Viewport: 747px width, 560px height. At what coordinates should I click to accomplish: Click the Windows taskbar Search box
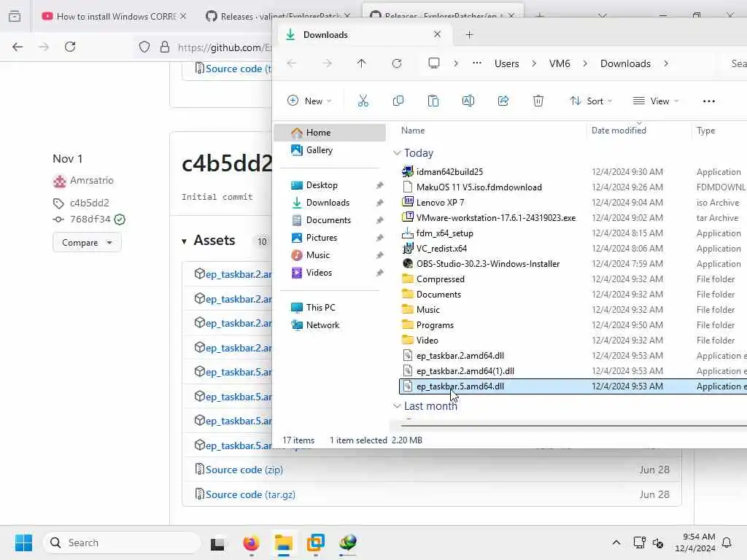pyautogui.click(x=122, y=542)
